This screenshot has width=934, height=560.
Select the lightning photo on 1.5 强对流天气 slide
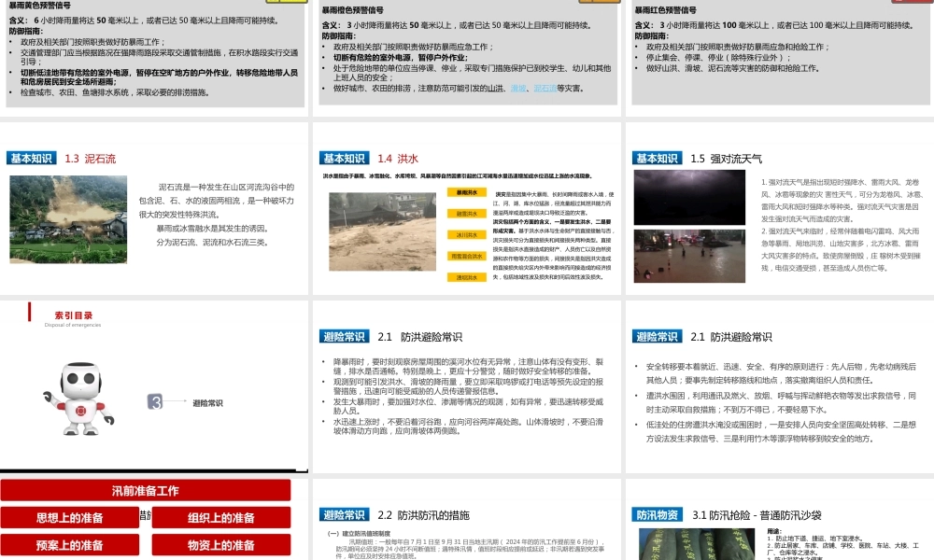[x=689, y=197]
